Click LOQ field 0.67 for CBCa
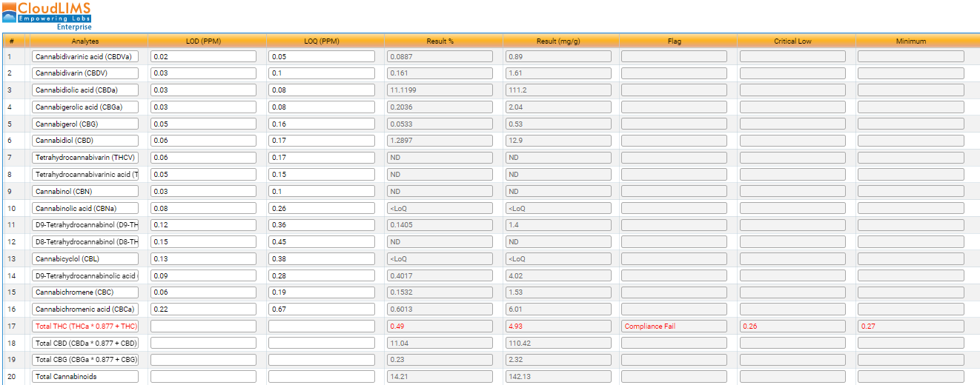 (x=322, y=309)
